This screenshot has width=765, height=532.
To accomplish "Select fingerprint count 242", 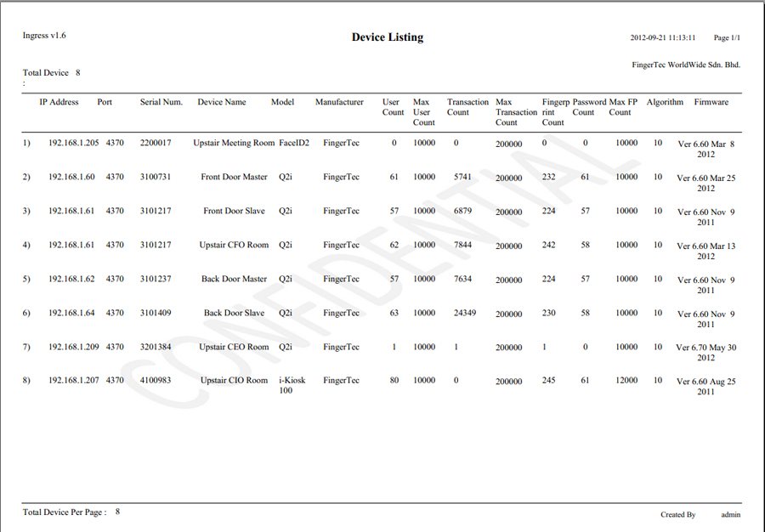I will pos(549,245).
